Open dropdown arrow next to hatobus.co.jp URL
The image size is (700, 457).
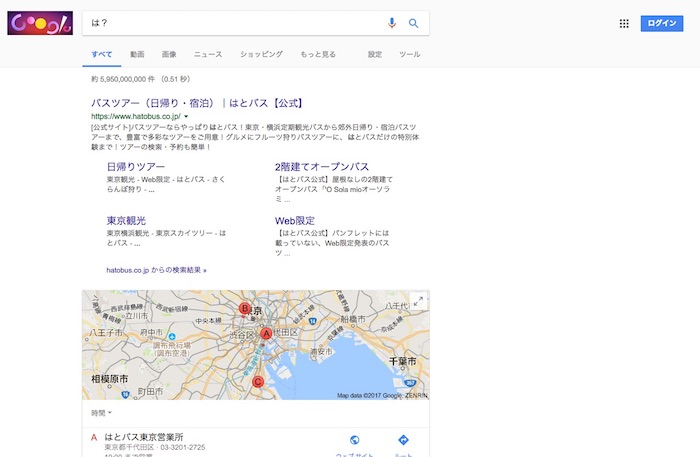point(186,117)
